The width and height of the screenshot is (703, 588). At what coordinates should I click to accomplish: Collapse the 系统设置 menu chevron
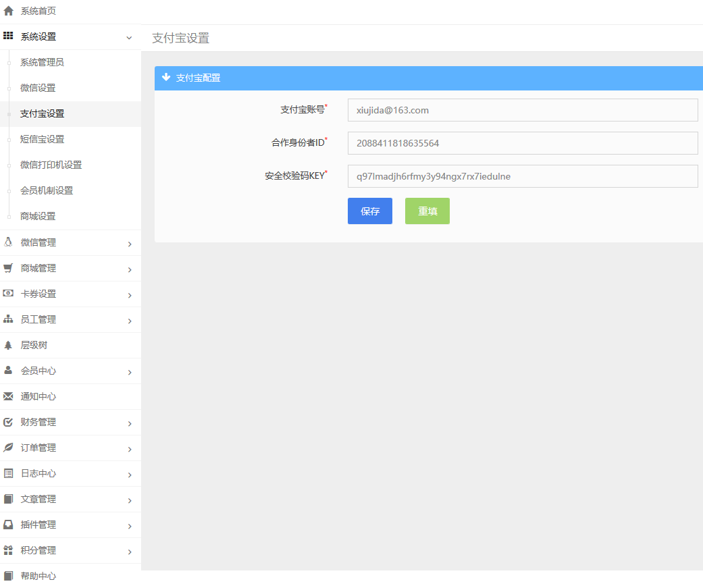tap(129, 38)
